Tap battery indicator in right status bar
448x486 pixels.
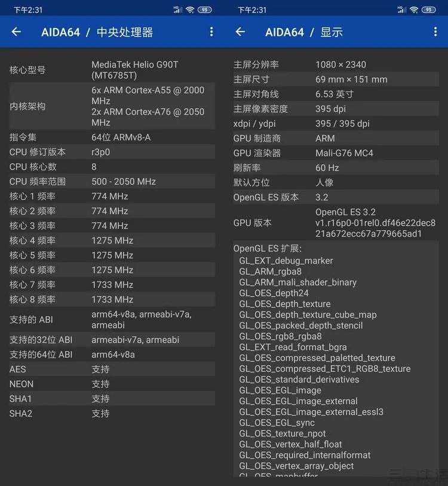pos(428,10)
